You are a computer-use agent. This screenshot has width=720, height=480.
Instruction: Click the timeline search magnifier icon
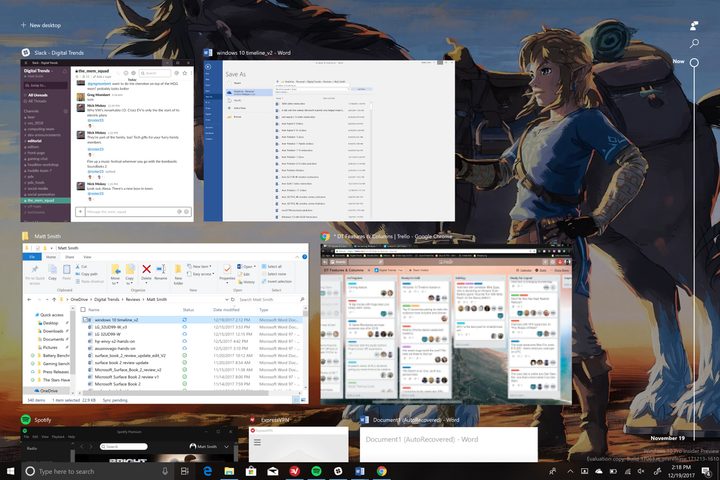(x=694, y=43)
